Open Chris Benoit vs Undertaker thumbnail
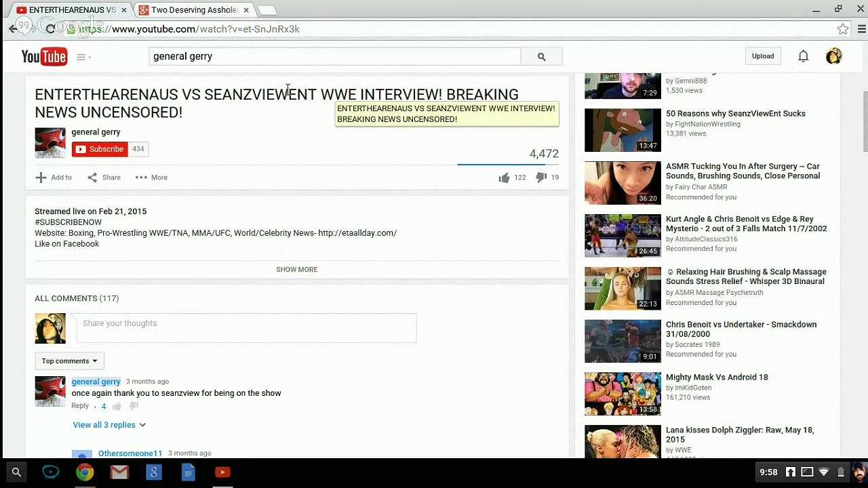The height and width of the screenshot is (488, 868). [623, 342]
